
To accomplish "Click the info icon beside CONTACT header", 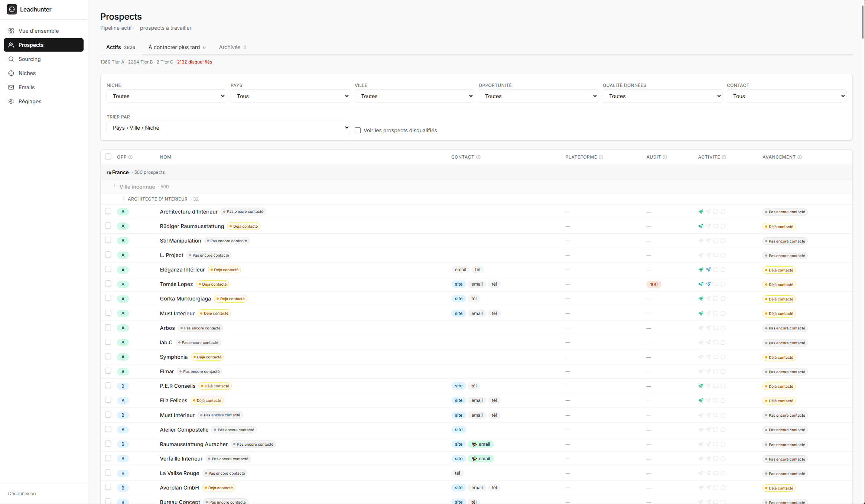I will click(478, 157).
